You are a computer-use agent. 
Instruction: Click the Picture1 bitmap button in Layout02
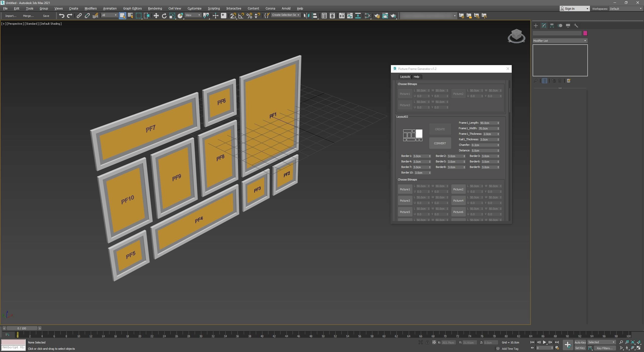[x=405, y=189]
